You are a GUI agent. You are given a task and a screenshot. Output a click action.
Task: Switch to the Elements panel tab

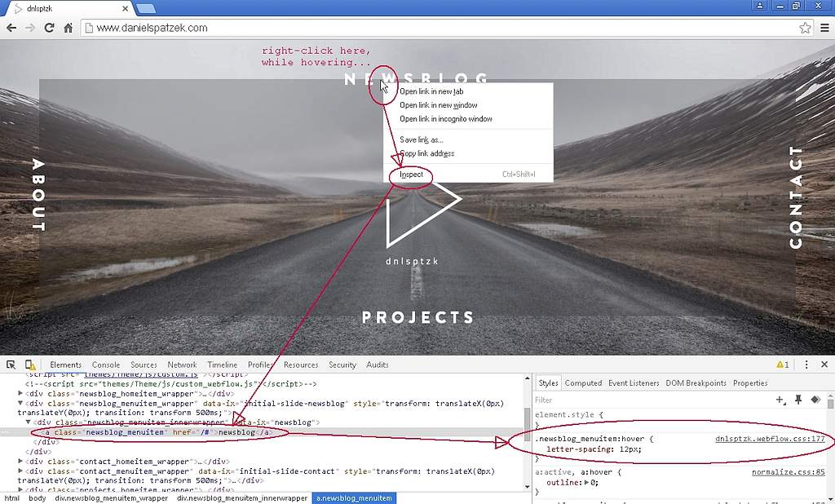point(65,365)
